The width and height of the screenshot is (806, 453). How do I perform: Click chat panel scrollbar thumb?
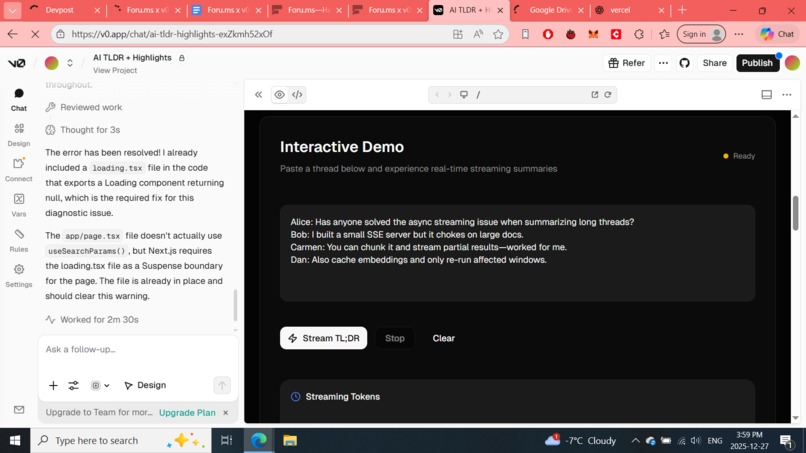pyautogui.click(x=235, y=305)
